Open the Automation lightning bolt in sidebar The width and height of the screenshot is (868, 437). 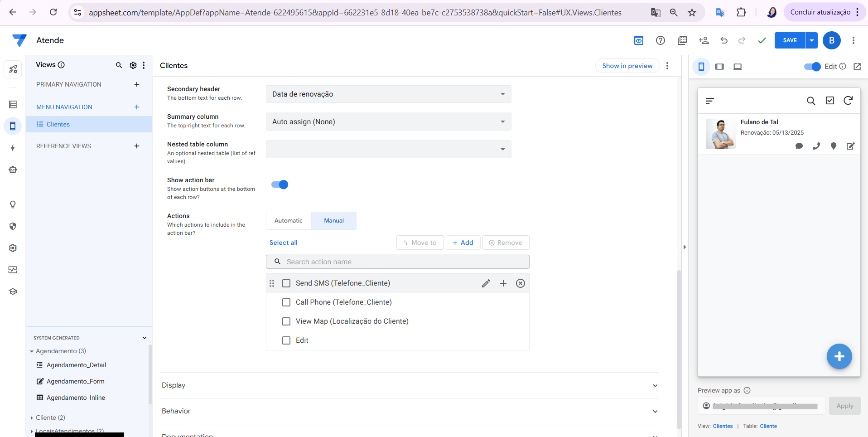point(13,148)
